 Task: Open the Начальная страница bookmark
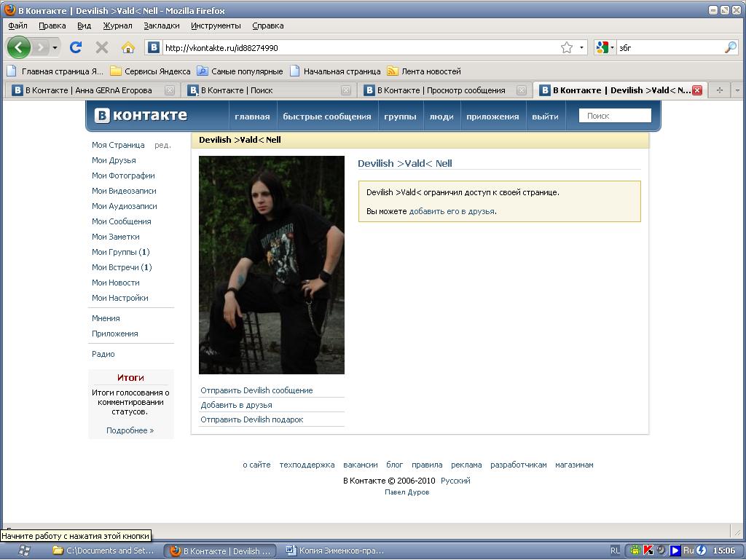click(335, 71)
